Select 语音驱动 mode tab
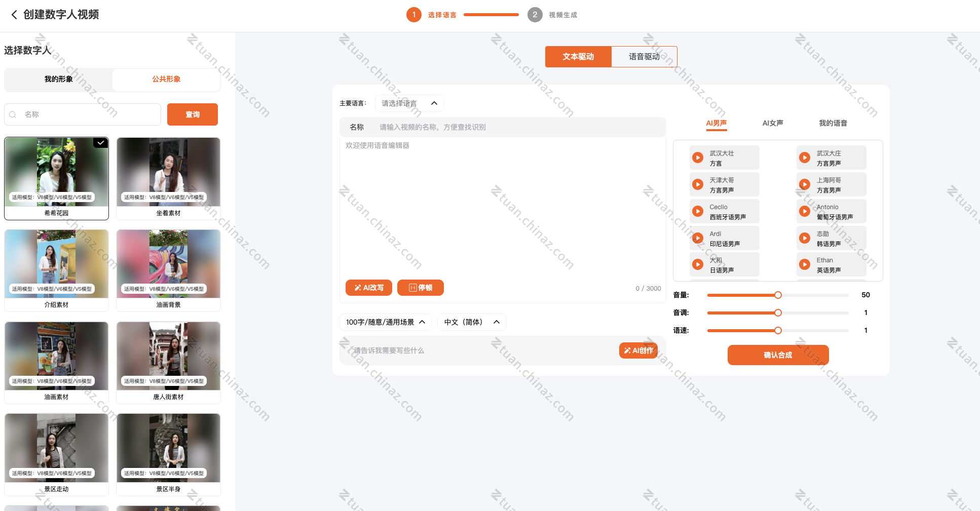This screenshot has height=511, width=980. [644, 57]
